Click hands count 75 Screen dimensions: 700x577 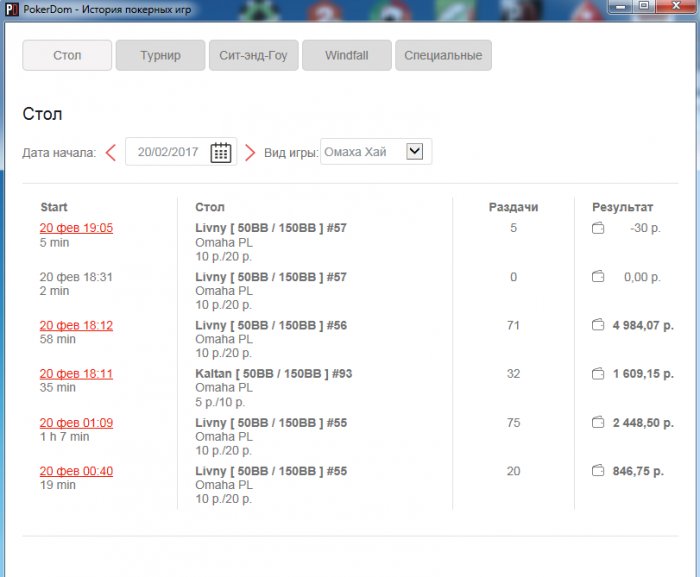[x=513, y=422]
